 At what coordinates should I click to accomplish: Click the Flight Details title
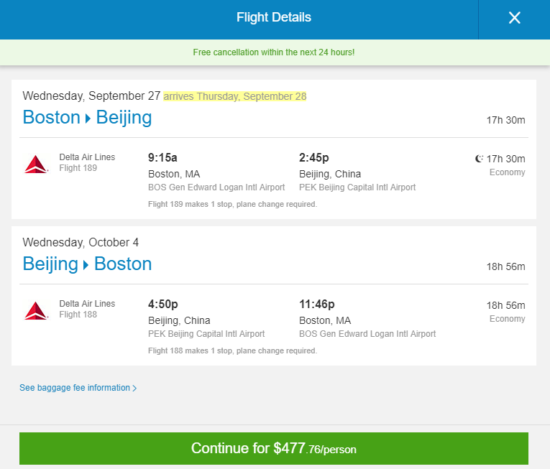tap(274, 17)
